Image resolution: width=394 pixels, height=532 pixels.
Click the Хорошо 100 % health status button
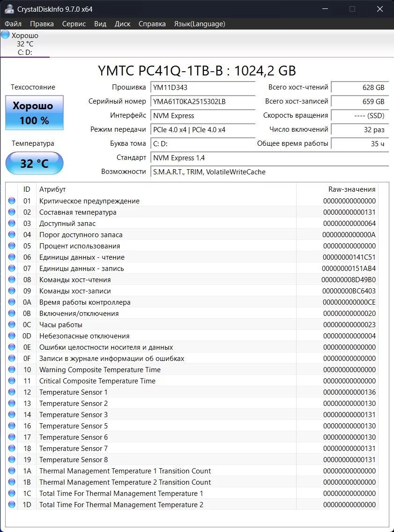34,113
